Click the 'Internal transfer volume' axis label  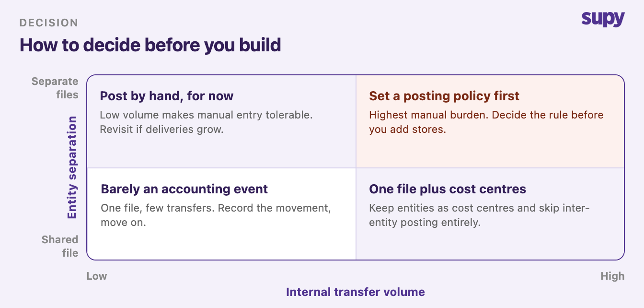[x=356, y=292]
